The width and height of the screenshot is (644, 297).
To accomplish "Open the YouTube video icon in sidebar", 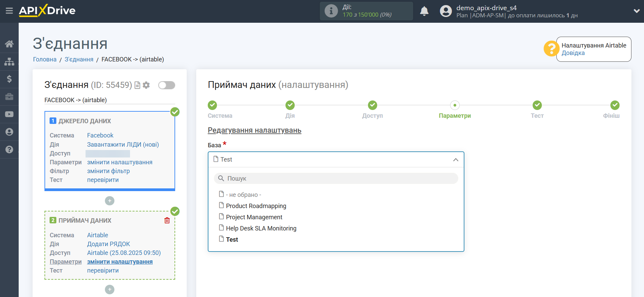I will pos(9,114).
